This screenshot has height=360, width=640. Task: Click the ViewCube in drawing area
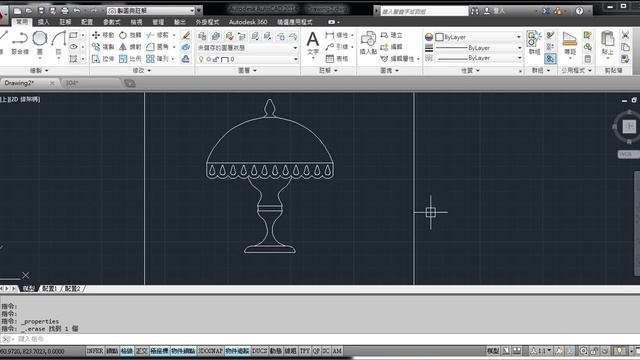[629, 127]
